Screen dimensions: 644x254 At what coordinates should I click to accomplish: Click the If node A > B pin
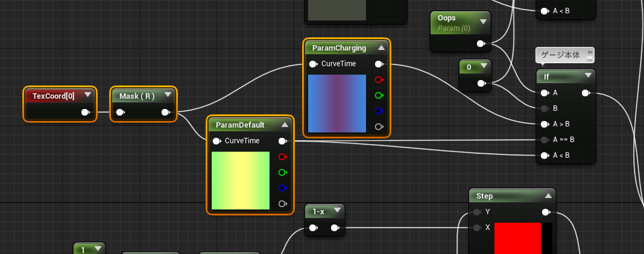(545, 124)
